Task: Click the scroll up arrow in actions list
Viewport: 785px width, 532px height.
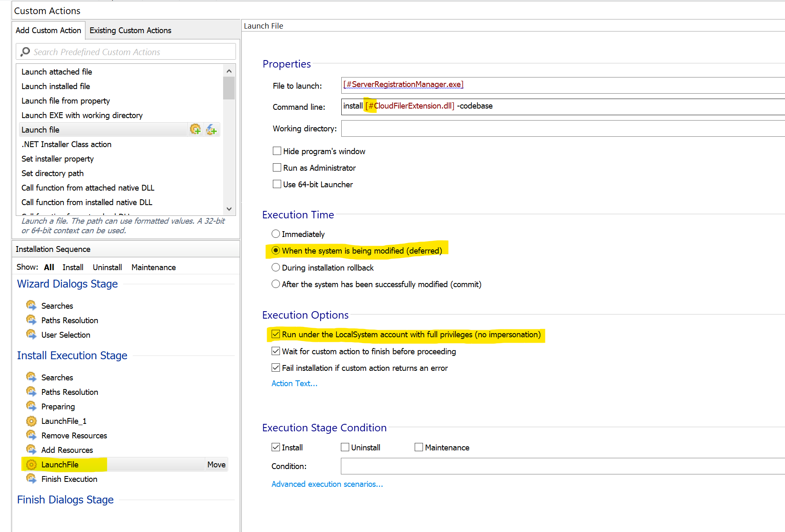Action: [x=229, y=71]
